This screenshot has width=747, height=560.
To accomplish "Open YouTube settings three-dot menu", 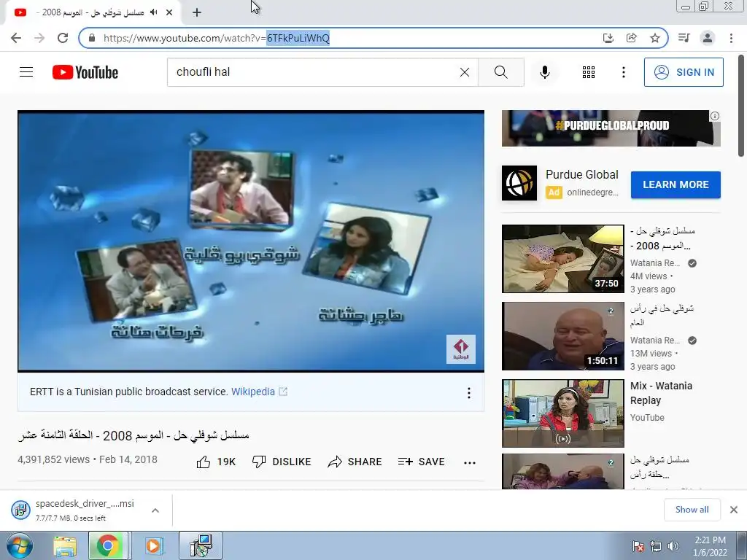I will coord(624,72).
